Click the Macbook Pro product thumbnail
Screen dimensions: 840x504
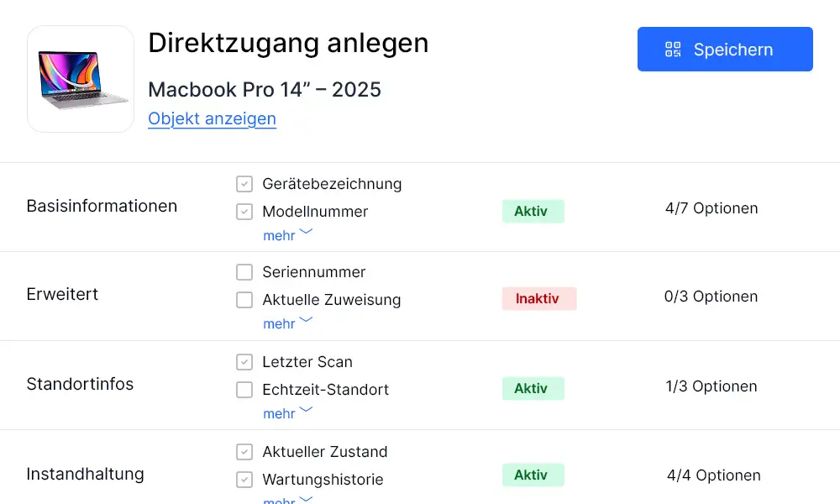pos(80,79)
